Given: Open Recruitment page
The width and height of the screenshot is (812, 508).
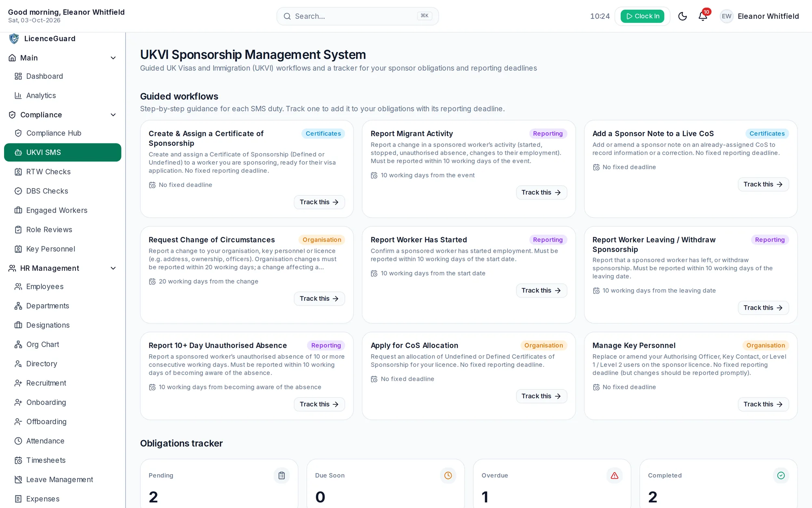Looking at the screenshot, I should tap(63, 383).
